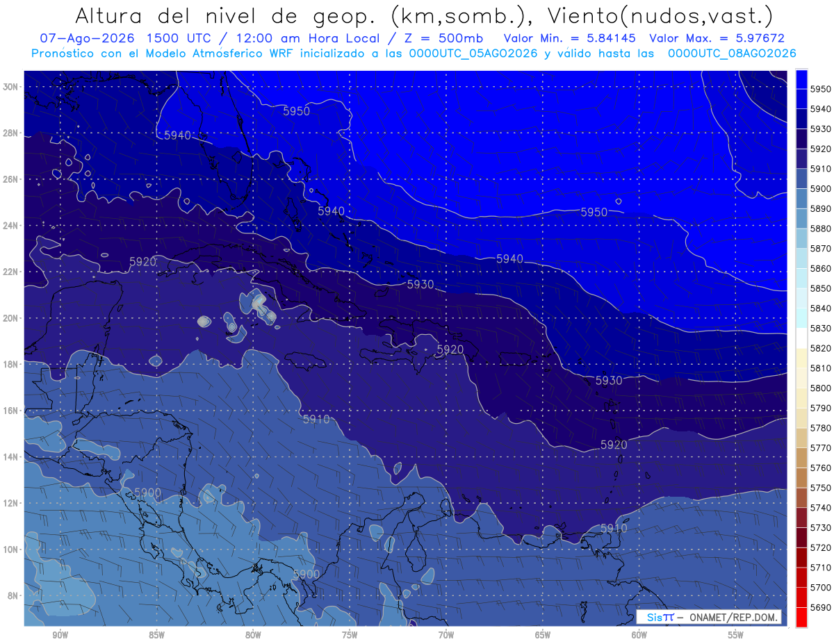This screenshot has height=644, width=834.
Task: Click the top bright-blue swatch above 5950
Action: [x=801, y=79]
